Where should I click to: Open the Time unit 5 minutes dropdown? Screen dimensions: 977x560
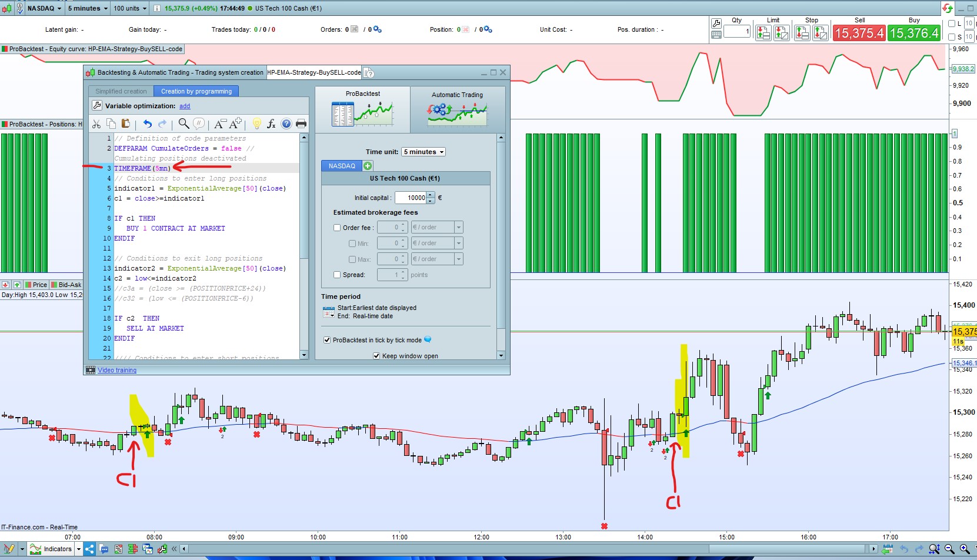424,152
